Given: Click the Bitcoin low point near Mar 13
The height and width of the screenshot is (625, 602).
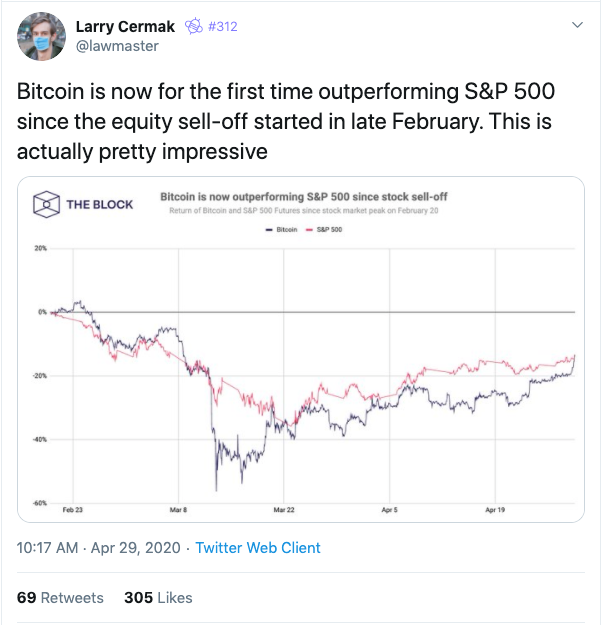Looking at the screenshot, I should tap(216, 489).
